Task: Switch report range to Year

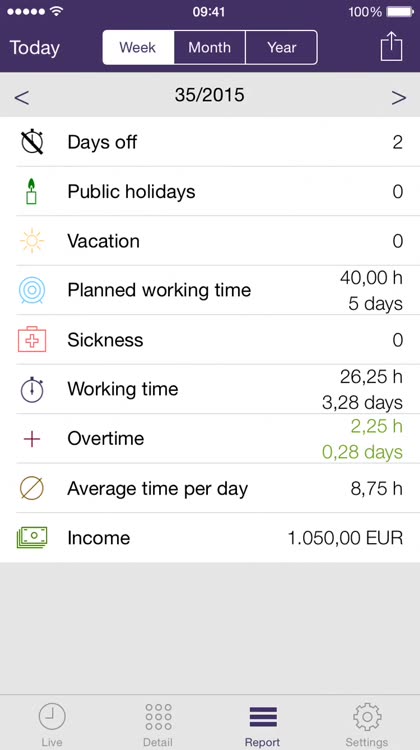Action: coord(282,47)
